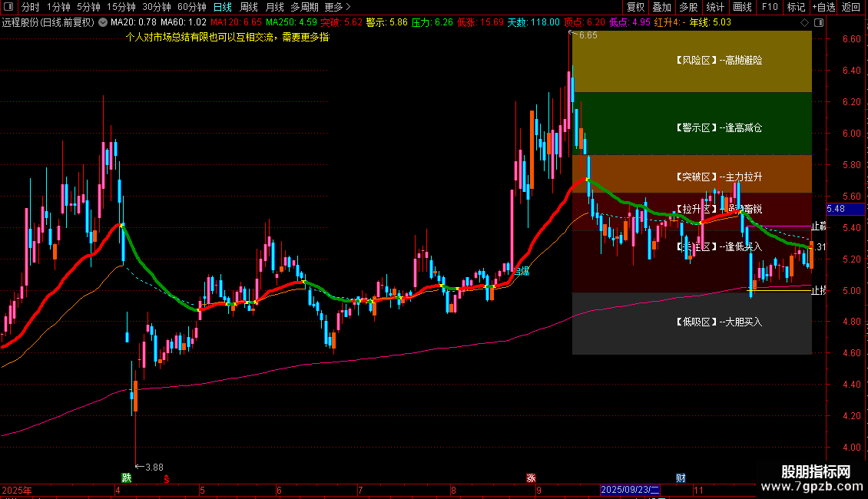
Task: Click the 叠加 overlay button
Action: click(662, 7)
